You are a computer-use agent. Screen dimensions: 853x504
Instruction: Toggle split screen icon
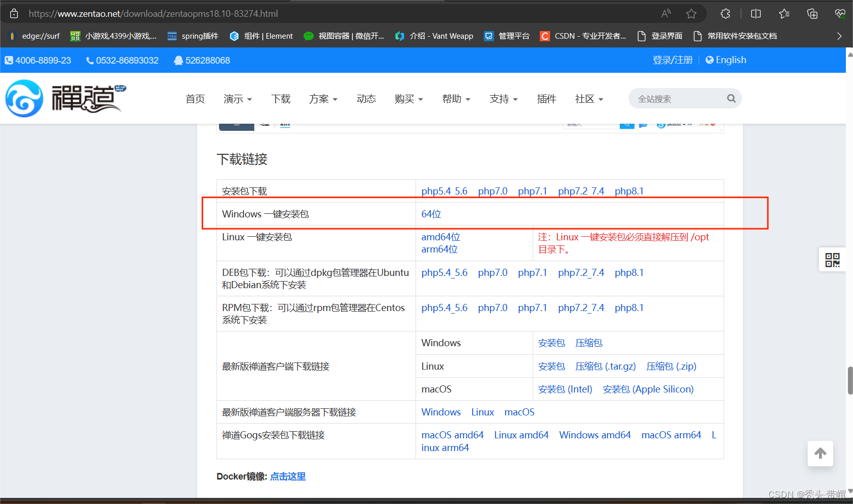click(x=756, y=14)
